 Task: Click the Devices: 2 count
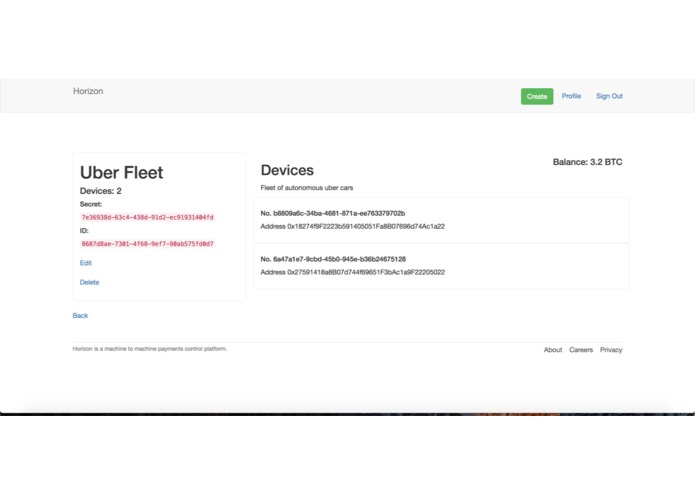pyautogui.click(x=101, y=191)
